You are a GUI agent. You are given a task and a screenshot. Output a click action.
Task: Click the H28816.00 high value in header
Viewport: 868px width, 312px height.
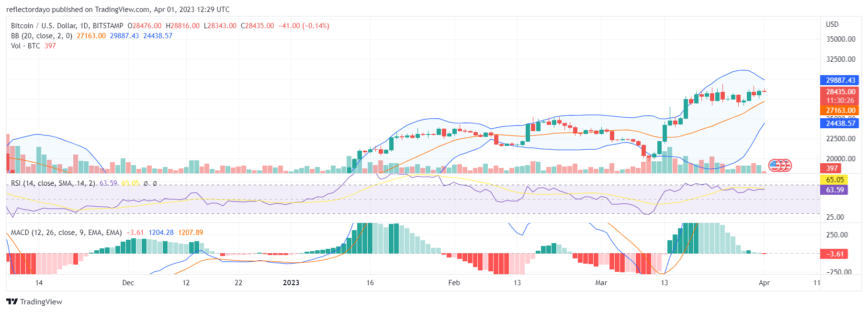tap(182, 26)
